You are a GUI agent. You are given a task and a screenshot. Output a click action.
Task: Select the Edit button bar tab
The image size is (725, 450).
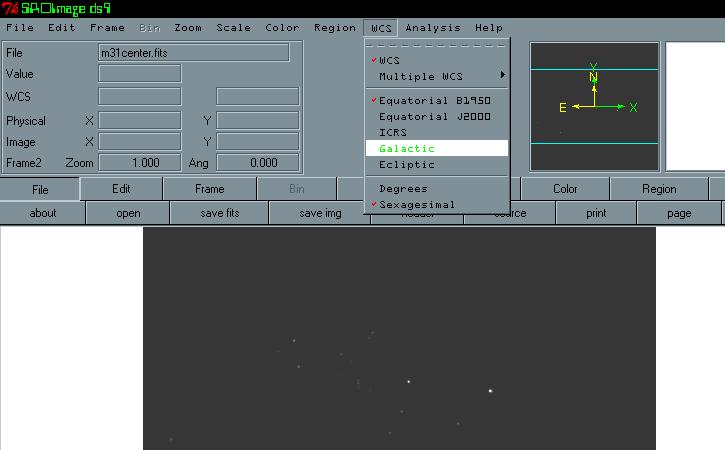(x=121, y=189)
